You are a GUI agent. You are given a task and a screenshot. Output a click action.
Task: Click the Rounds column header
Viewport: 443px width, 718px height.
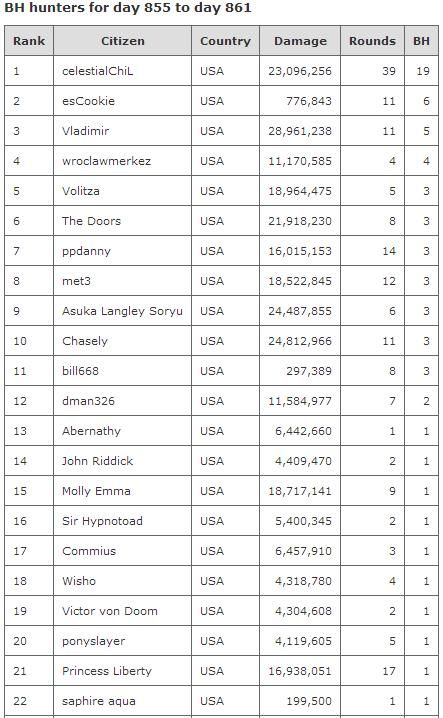point(372,41)
